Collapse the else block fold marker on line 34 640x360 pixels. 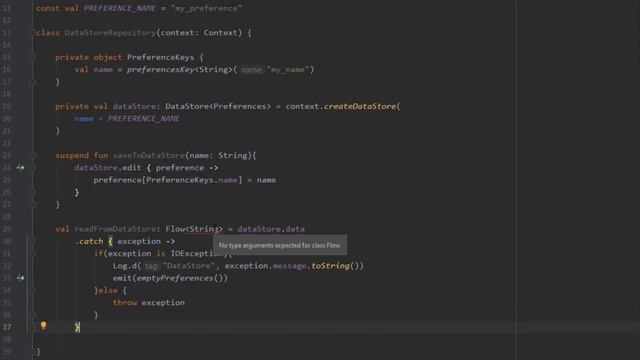point(33,290)
